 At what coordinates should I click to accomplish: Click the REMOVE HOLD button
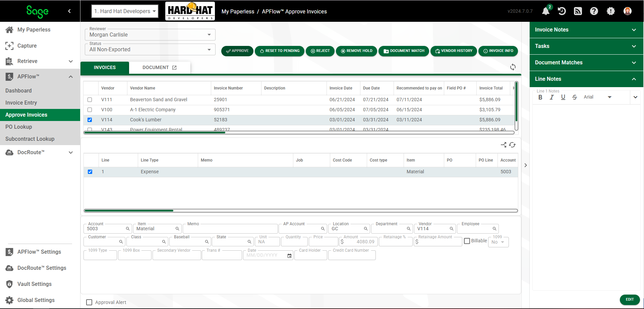(x=356, y=51)
